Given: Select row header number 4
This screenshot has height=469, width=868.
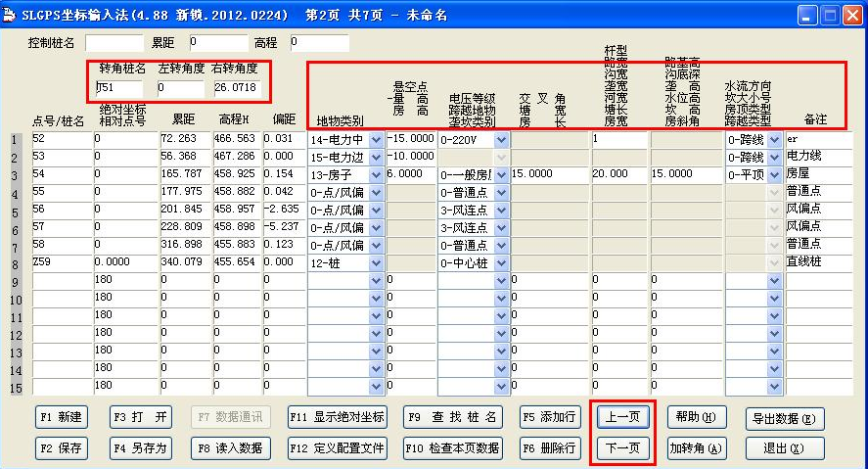Looking at the screenshot, I should (x=16, y=194).
